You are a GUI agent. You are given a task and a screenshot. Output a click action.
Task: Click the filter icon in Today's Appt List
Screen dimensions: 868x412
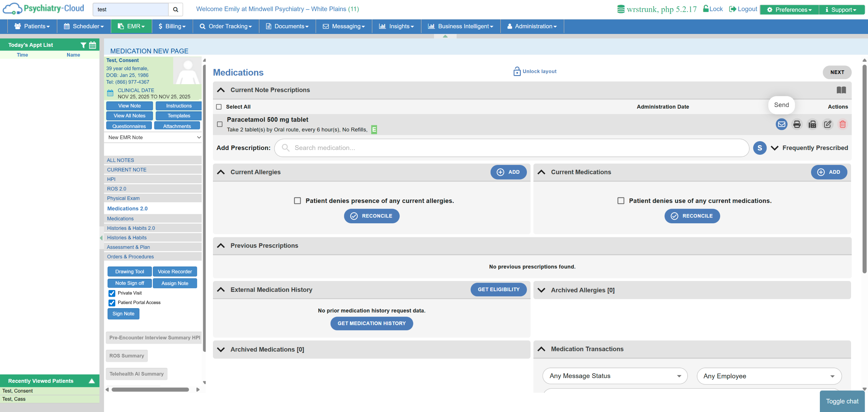coord(83,45)
